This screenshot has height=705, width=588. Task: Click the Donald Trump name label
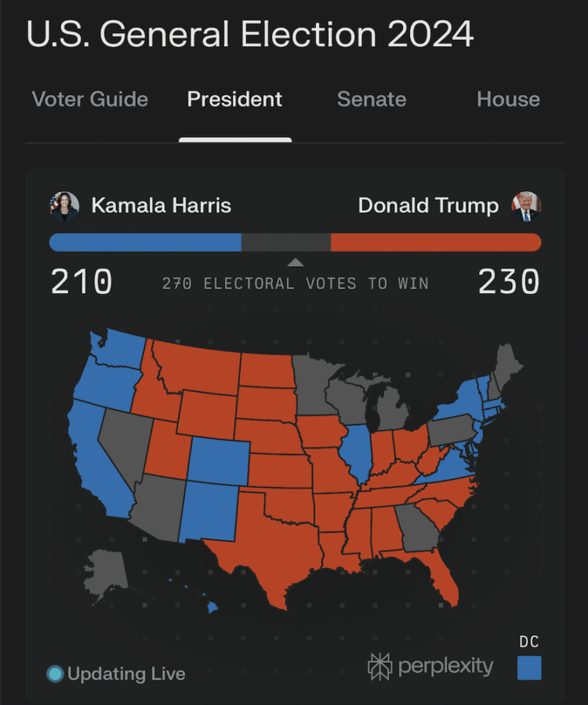[x=428, y=205]
